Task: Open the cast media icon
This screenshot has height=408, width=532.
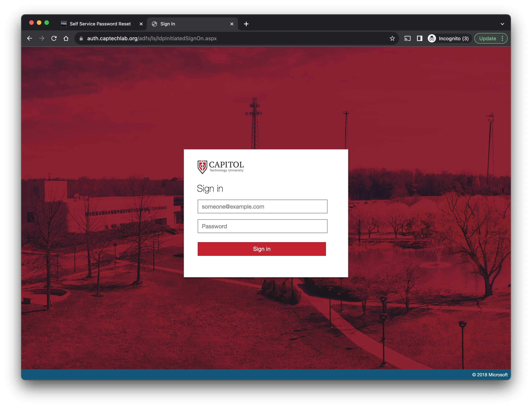Action: [407, 38]
